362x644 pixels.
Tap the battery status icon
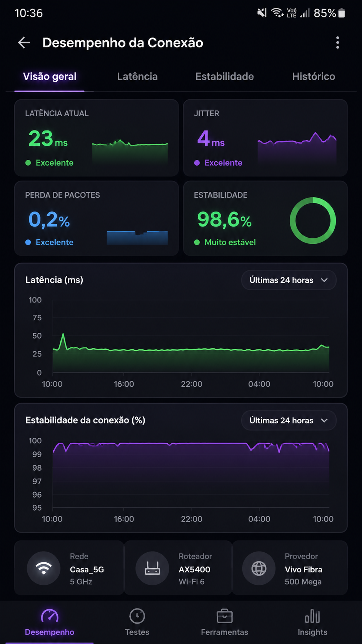tap(342, 13)
